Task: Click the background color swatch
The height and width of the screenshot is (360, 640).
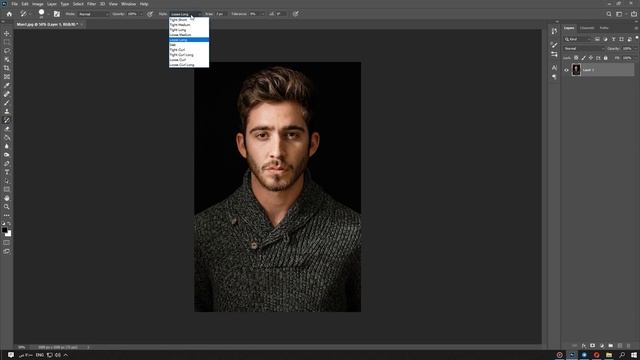Action: coord(9,234)
